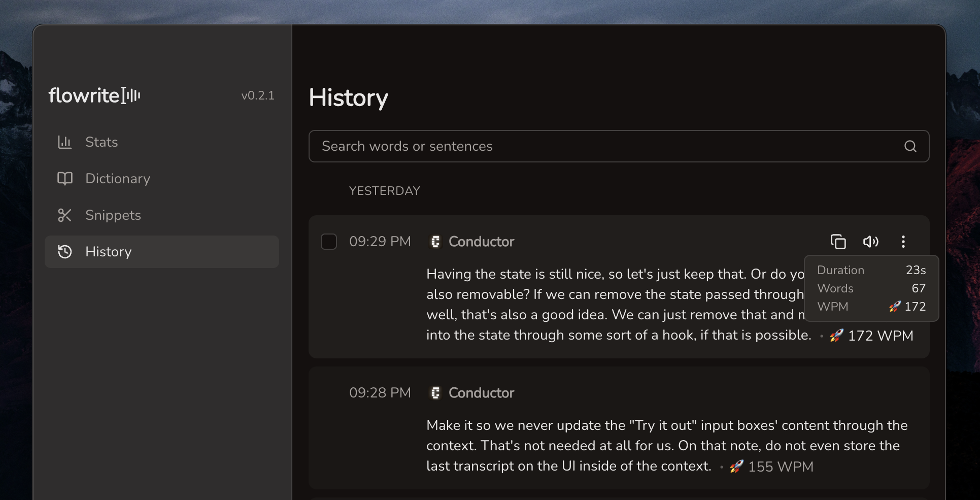Image resolution: width=980 pixels, height=500 pixels.
Task: Click the Conductor app icon on the 09:28 PM entry
Action: (435, 392)
